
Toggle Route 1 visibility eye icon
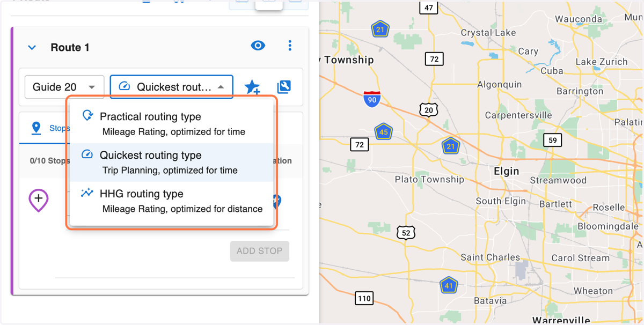point(258,46)
